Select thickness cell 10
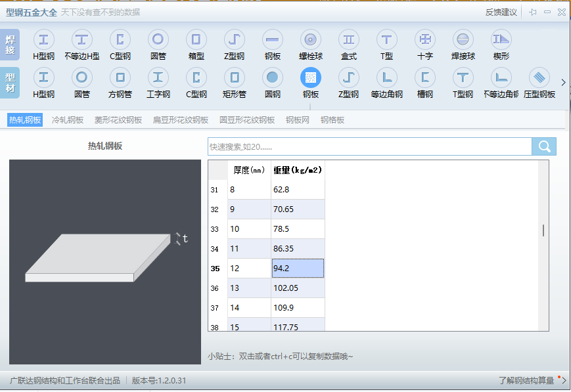 click(x=249, y=229)
